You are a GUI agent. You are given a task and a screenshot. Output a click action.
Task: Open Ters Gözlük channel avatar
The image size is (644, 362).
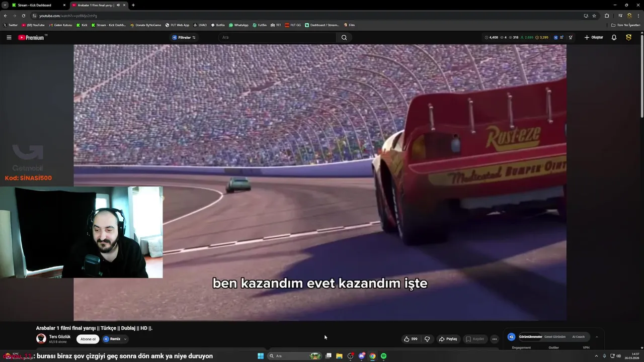[x=41, y=339]
